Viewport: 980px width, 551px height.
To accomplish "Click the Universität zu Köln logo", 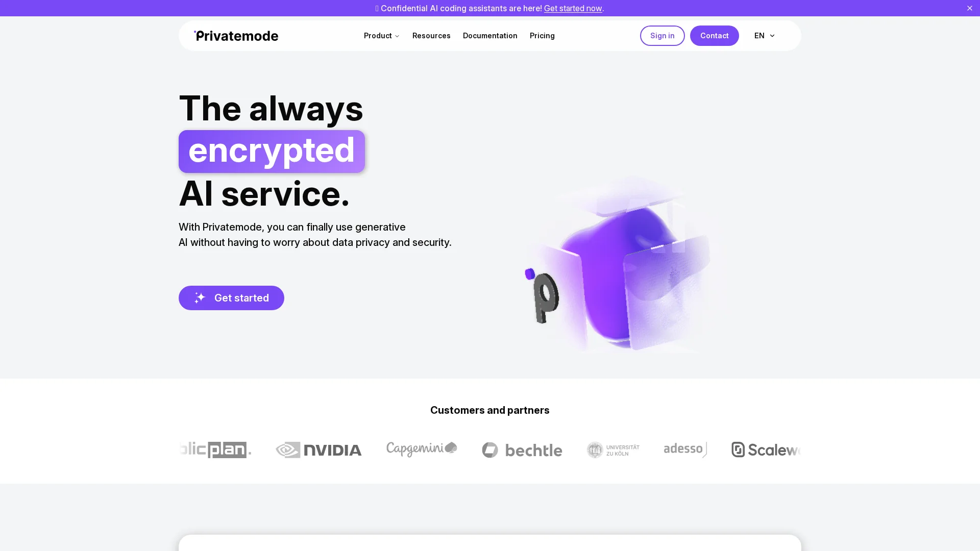I will coord(613,450).
